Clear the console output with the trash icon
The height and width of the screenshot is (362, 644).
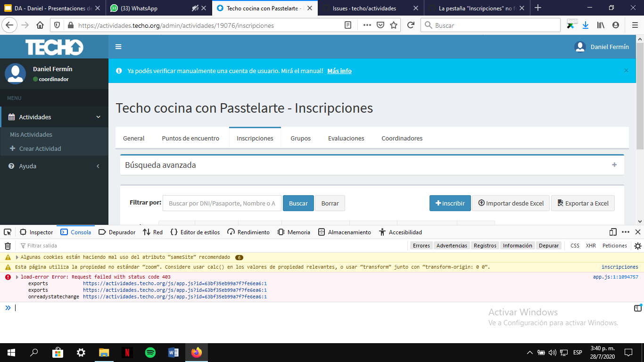[7, 245]
